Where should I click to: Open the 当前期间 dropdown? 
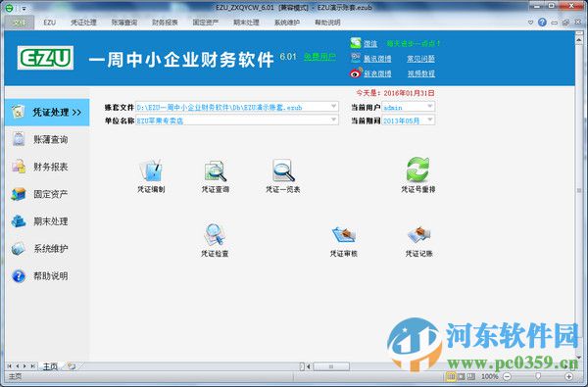(x=430, y=120)
